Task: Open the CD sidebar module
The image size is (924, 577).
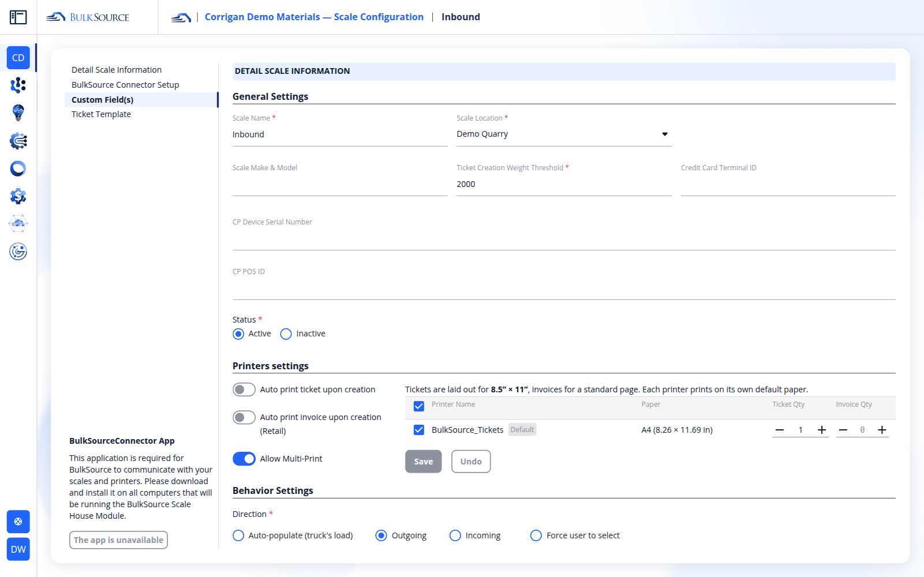Action: 18,58
